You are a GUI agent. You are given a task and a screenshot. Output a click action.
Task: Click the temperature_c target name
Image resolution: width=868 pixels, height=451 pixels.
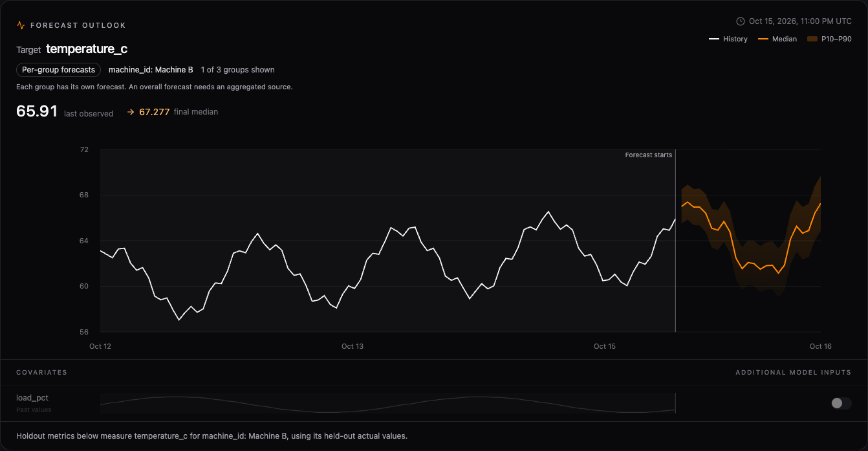(87, 49)
